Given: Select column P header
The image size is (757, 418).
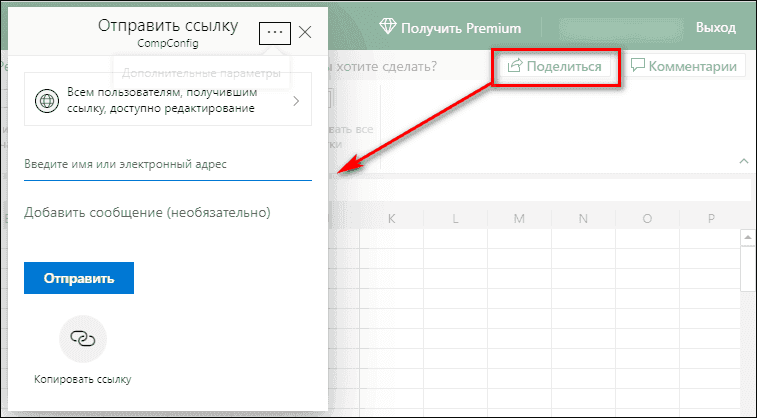Looking at the screenshot, I should coord(711,219).
